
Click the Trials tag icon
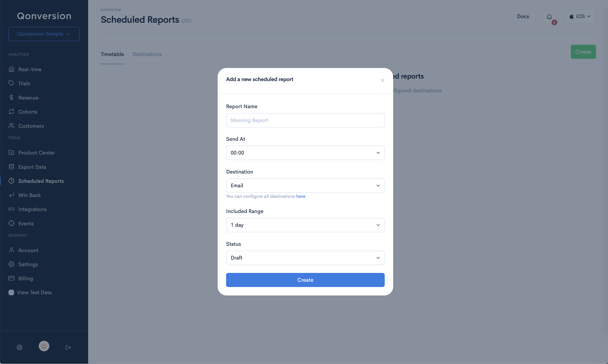[x=11, y=83]
